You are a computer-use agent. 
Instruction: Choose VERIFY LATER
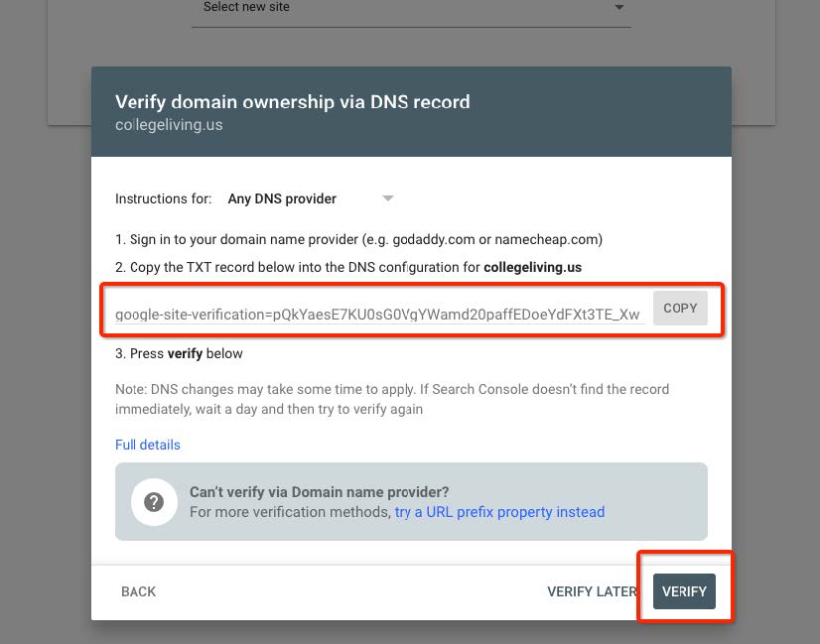point(592,591)
